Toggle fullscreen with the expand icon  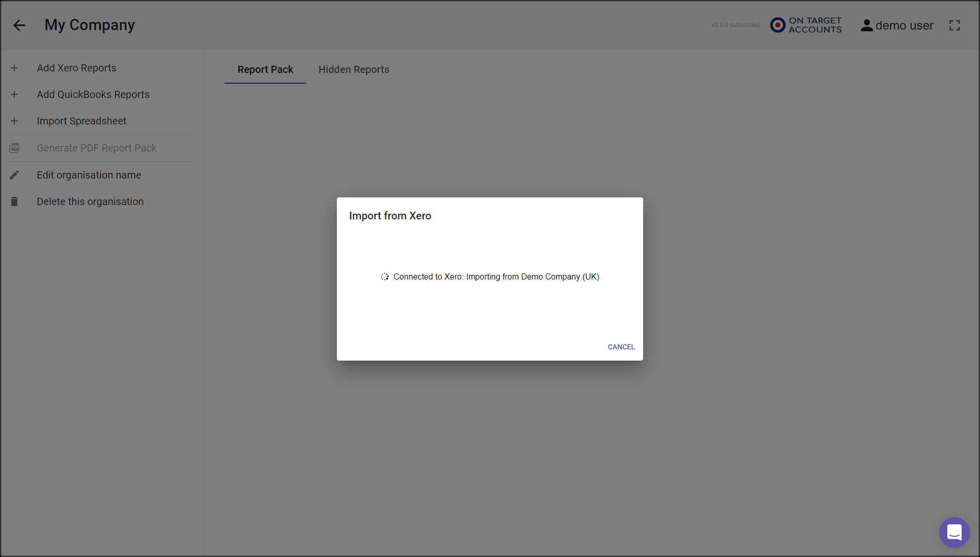point(954,25)
